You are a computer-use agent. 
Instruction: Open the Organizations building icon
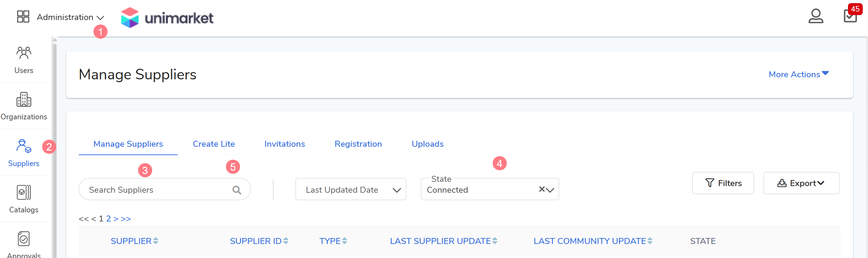click(24, 100)
